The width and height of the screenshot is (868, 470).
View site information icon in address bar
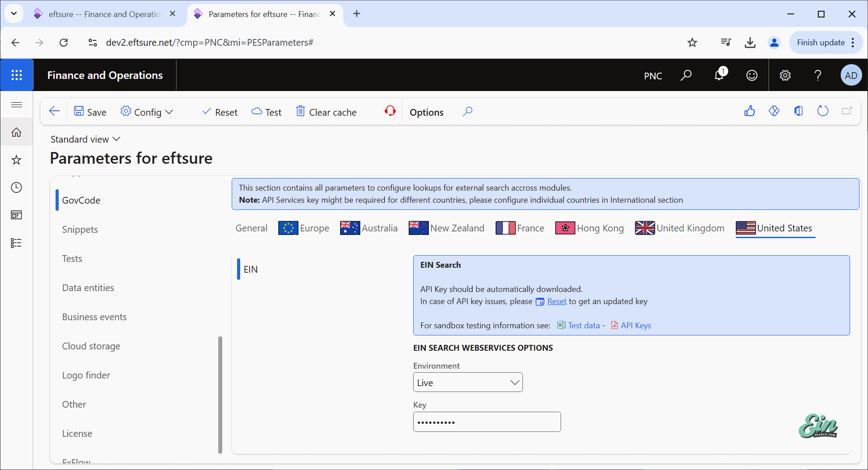click(x=93, y=43)
